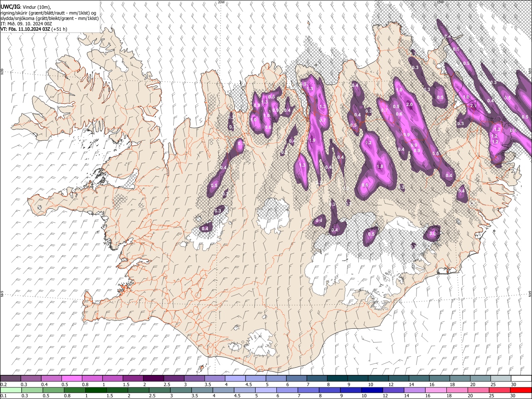Screen dimensions: 532x399
Task: Click the light periwinkle 4 mm snow-legend swatch
Action: [x=235, y=378]
